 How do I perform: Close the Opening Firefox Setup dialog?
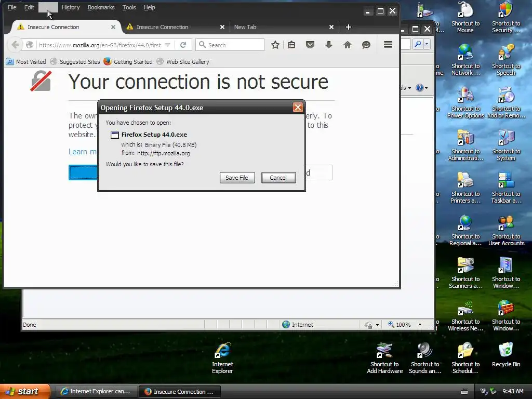(298, 108)
